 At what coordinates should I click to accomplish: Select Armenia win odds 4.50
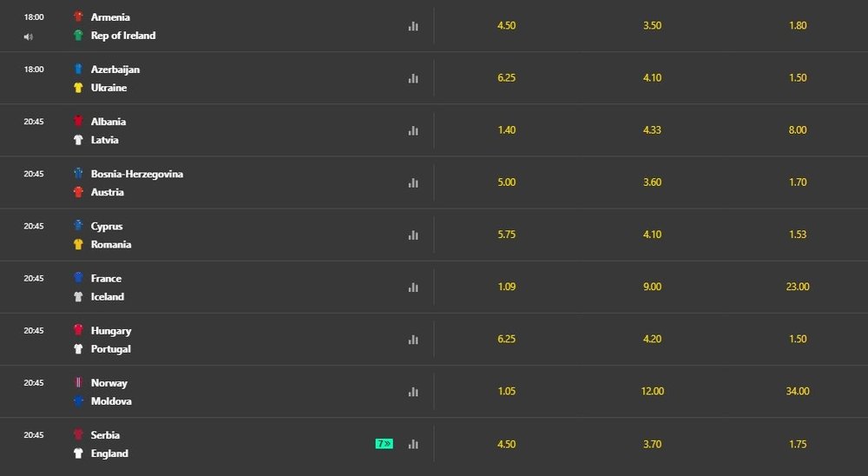tap(507, 25)
